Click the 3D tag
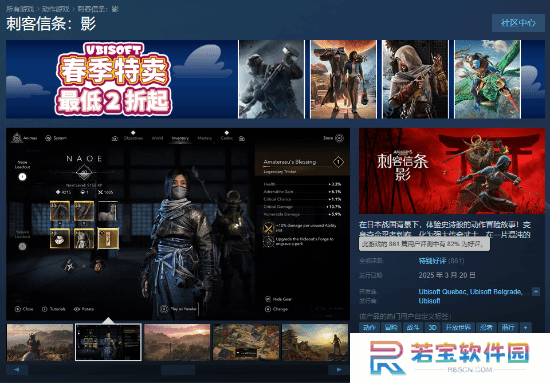This screenshot has height=383, width=550. 432,327
